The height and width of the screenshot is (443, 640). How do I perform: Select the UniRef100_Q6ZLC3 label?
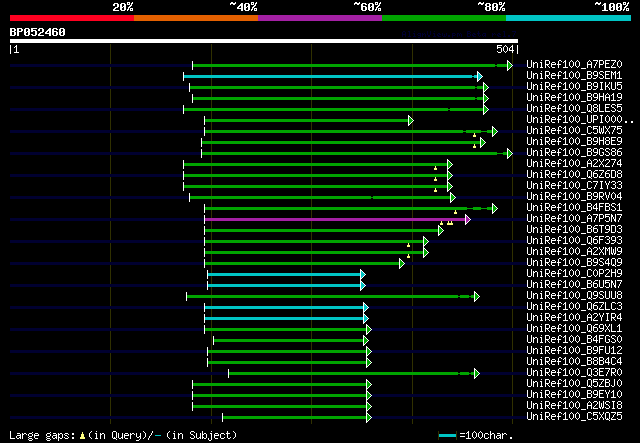point(574,307)
